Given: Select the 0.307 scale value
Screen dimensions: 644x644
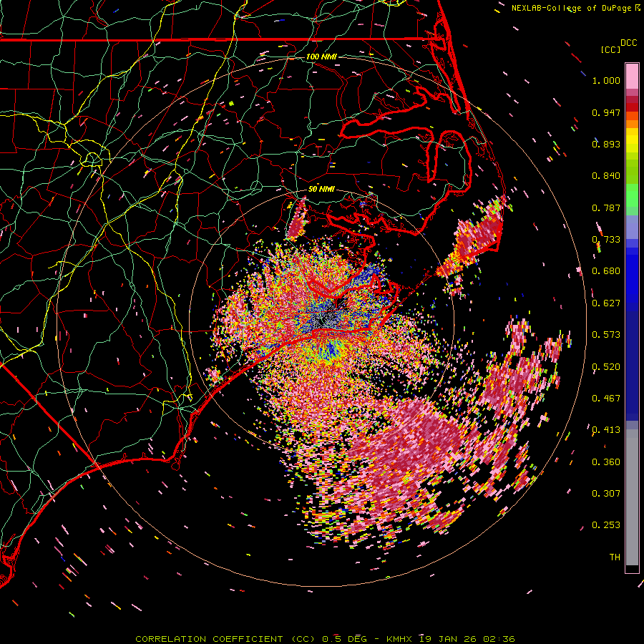Looking at the screenshot, I should pos(606,494).
